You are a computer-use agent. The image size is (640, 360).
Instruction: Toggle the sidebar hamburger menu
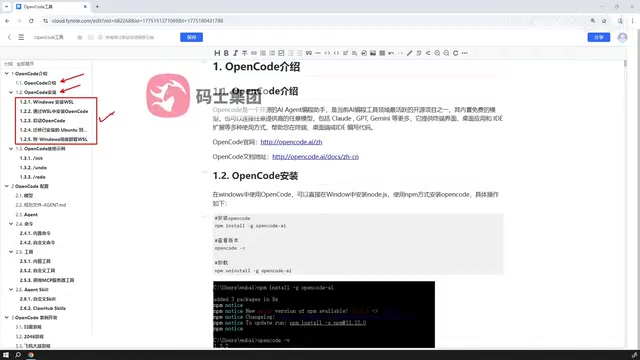[x=21, y=37]
